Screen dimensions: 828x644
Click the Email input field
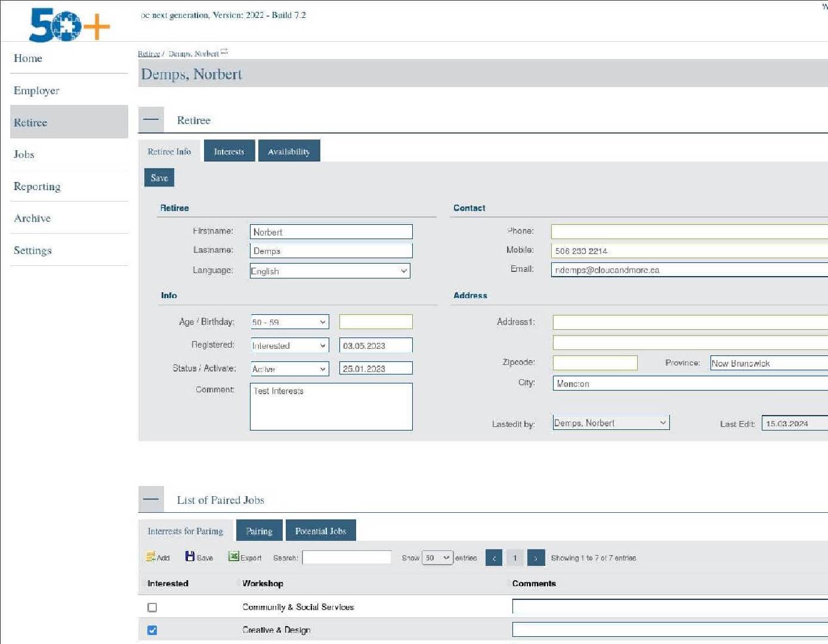(690, 270)
